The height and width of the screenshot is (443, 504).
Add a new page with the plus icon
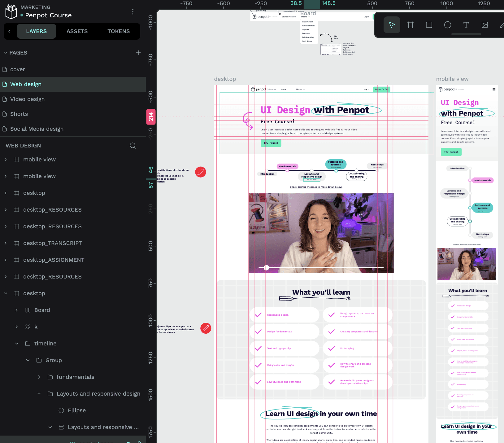pos(138,53)
